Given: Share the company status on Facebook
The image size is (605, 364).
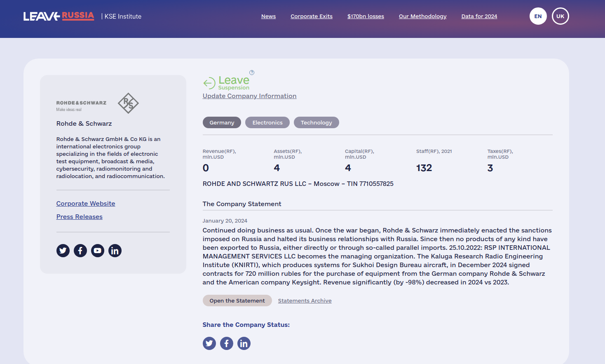Looking at the screenshot, I should [227, 343].
